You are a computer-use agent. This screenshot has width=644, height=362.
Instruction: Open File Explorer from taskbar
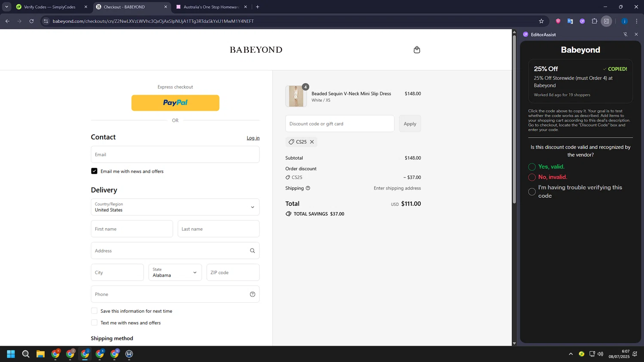point(40,354)
